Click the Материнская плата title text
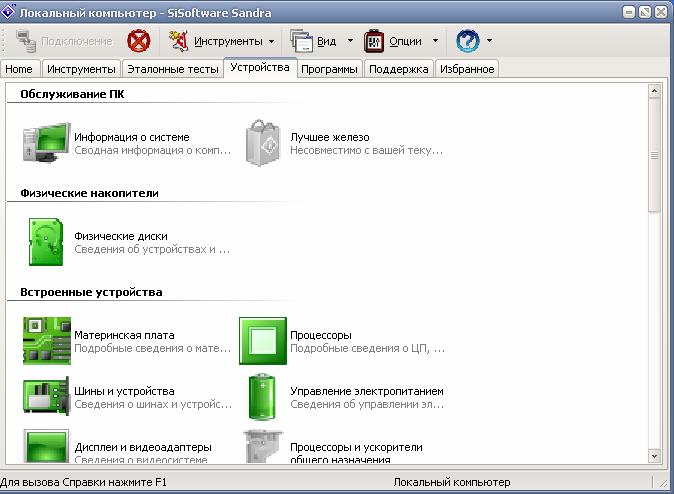 [x=124, y=335]
